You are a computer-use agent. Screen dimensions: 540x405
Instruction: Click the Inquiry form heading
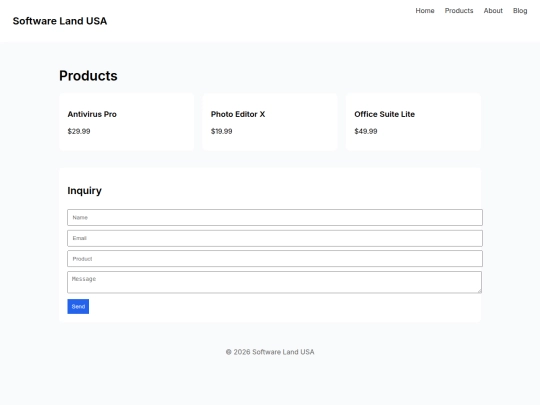click(x=84, y=190)
